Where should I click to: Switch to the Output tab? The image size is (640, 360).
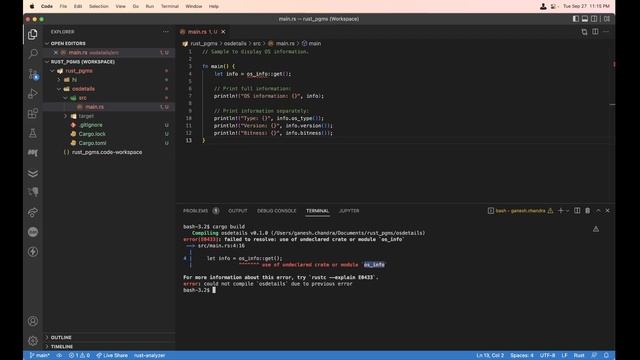click(x=238, y=211)
